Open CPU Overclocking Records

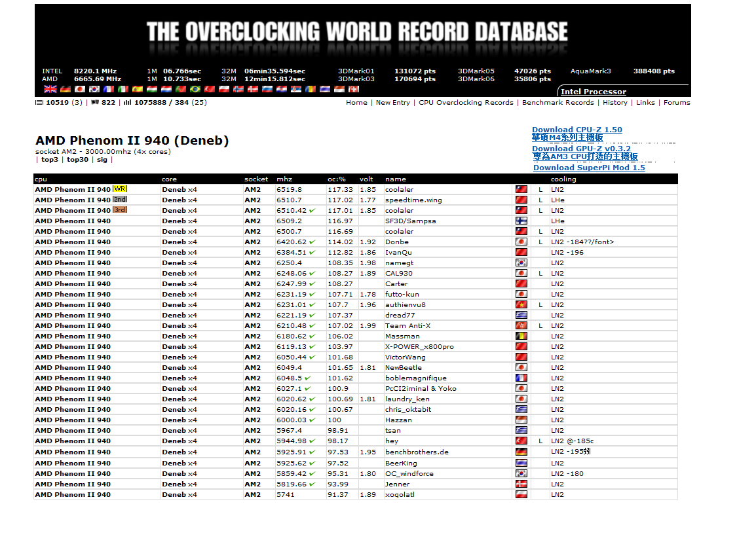(x=466, y=103)
